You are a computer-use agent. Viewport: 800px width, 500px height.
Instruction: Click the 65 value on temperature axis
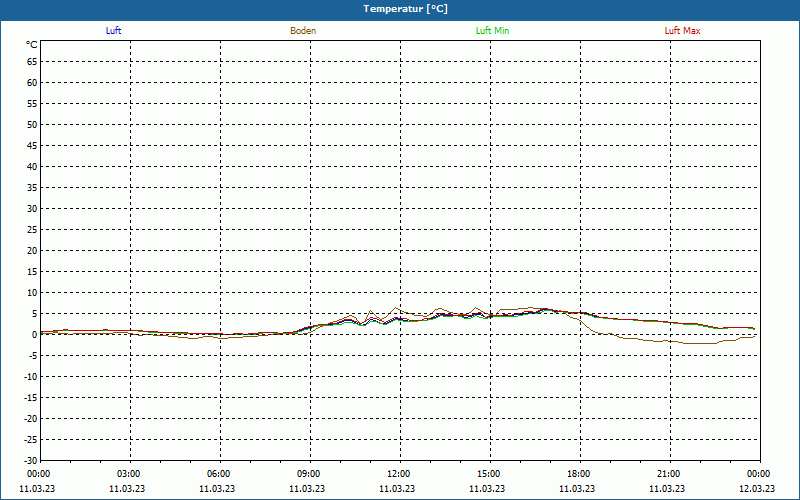click(x=32, y=62)
